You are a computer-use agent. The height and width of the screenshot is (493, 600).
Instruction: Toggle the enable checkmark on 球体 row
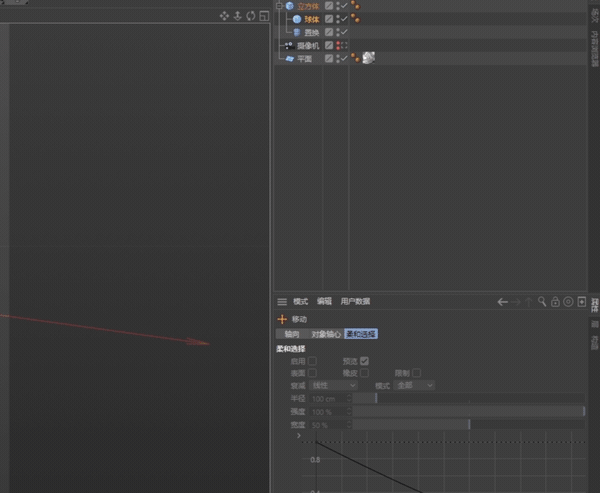[344, 19]
